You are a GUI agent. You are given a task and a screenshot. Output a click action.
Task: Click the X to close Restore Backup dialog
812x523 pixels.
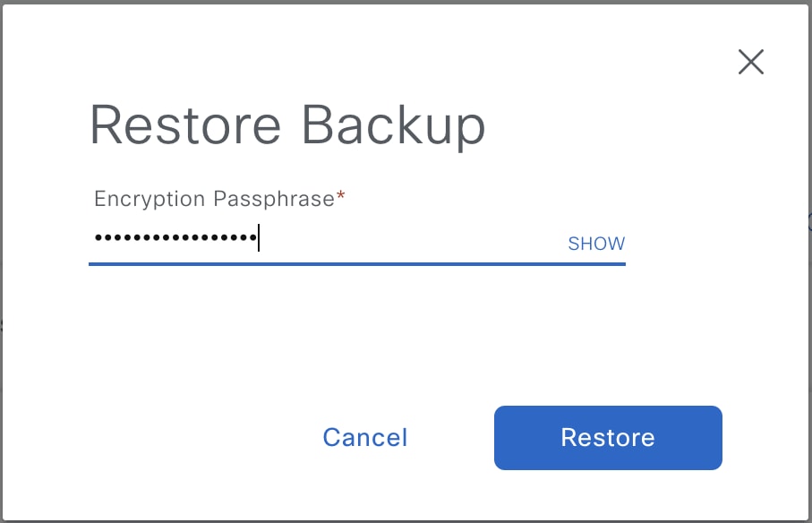point(751,63)
